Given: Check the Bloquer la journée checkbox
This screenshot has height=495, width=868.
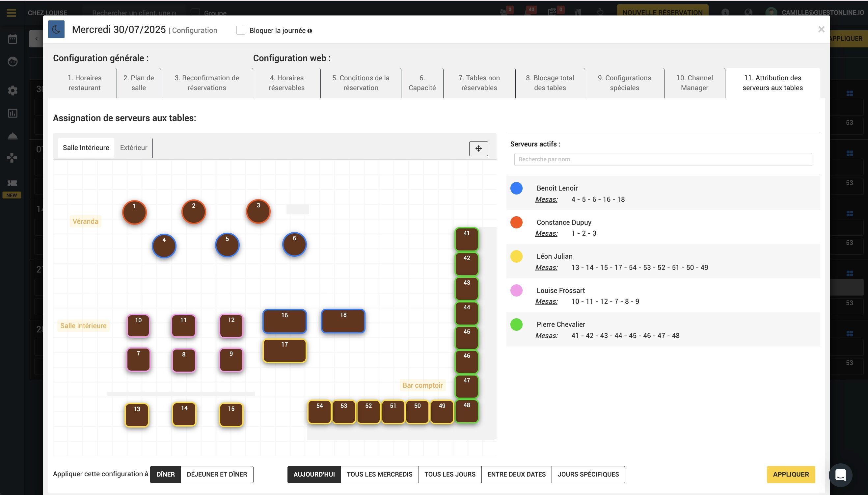Looking at the screenshot, I should click(241, 30).
